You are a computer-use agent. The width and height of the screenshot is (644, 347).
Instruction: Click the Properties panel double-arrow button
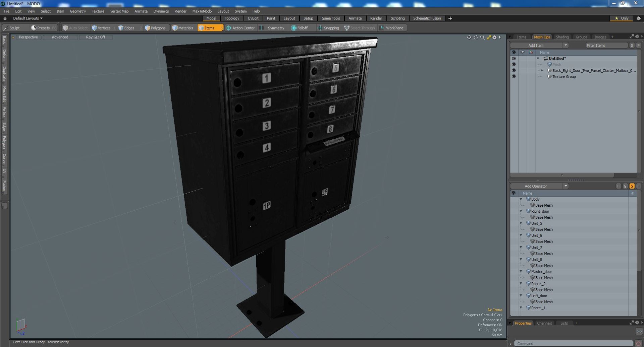pos(639,331)
